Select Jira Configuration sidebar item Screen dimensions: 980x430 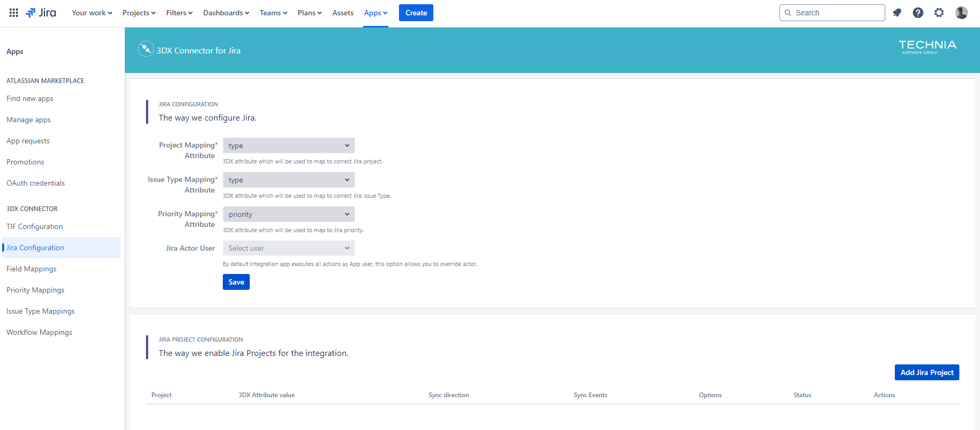click(x=61, y=248)
